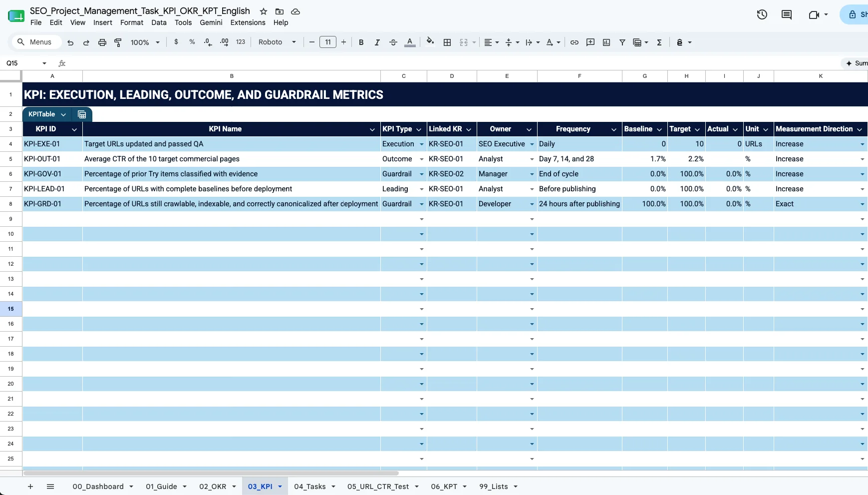Open KPITable name dropdown

click(x=63, y=114)
